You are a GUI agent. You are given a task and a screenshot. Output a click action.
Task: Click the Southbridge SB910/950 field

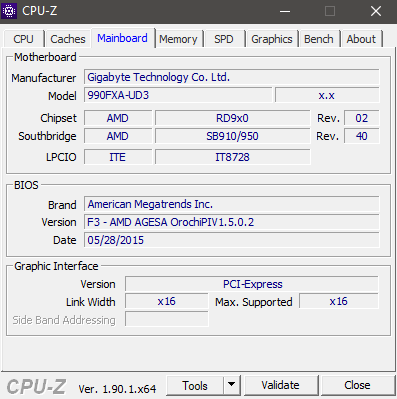(233, 136)
